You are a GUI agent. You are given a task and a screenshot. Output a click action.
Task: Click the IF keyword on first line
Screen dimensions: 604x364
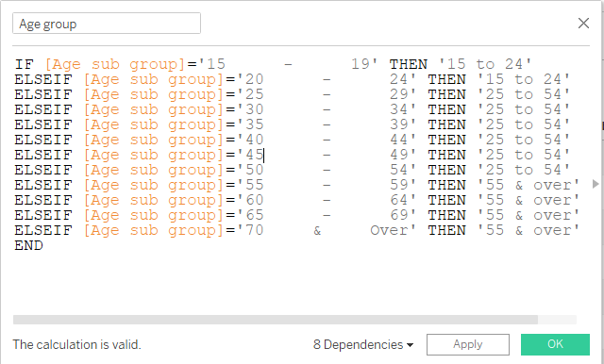25,64
